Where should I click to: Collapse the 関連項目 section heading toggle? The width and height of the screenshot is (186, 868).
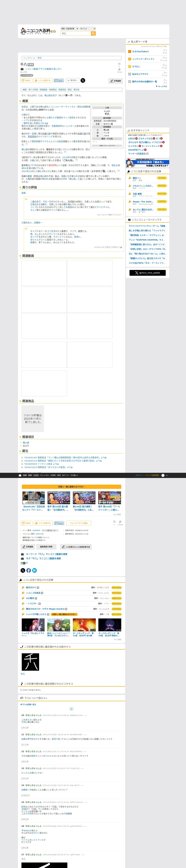20,437
